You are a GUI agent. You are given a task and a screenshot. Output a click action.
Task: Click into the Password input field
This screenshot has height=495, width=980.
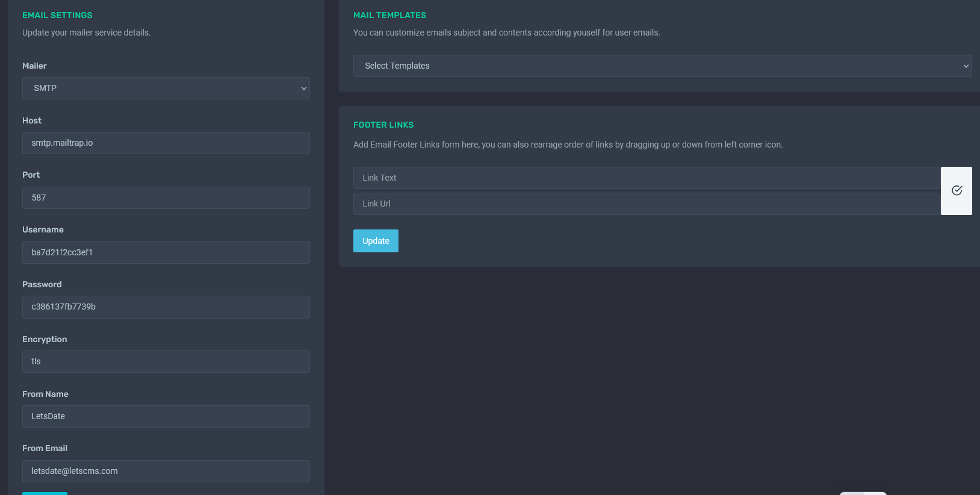[166, 307]
